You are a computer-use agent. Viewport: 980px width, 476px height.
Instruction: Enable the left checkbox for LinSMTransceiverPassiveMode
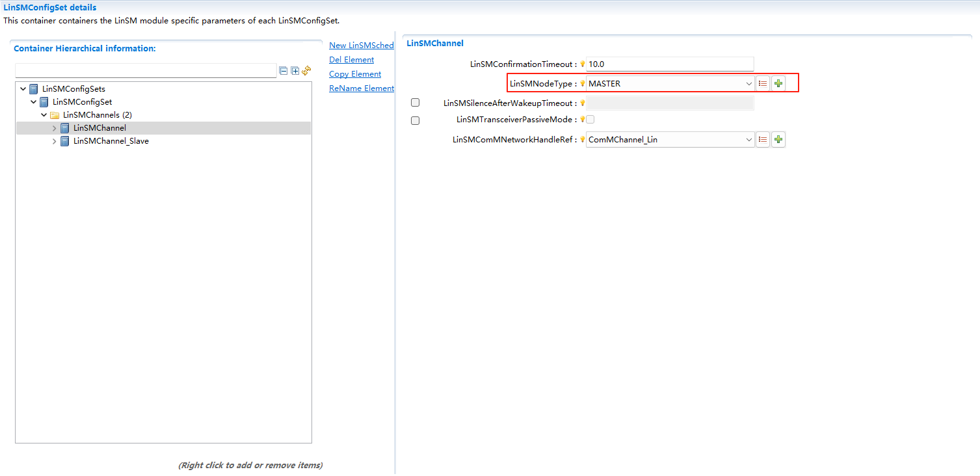click(416, 120)
